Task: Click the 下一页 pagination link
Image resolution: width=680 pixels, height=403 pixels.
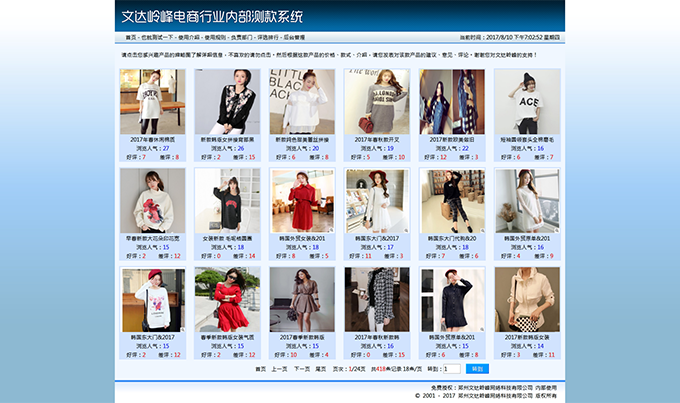Action: tap(301, 369)
